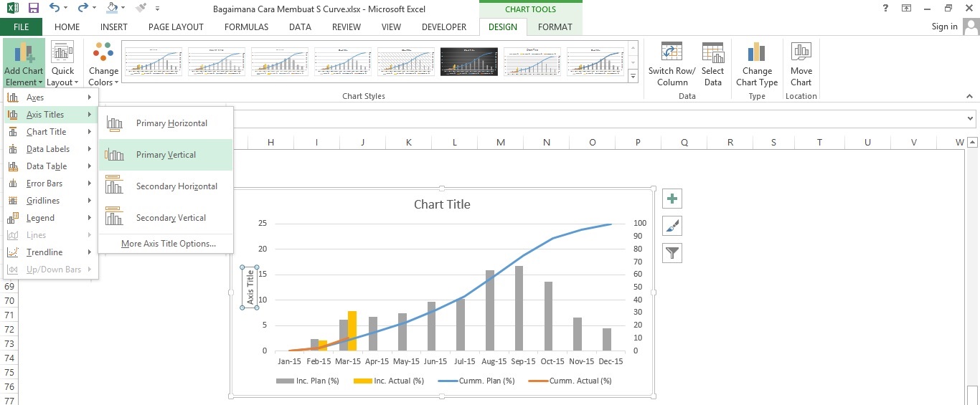Screen dimensions: 980x405
Task: Click the Ribbon Display Options icon
Action: [907, 8]
